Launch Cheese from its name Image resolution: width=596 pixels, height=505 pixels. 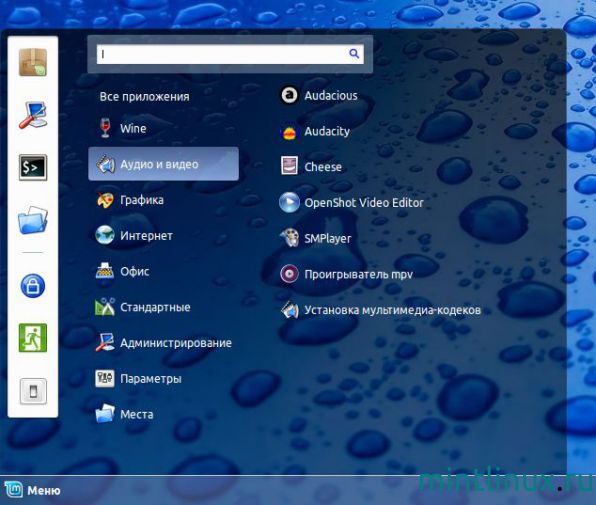(323, 167)
